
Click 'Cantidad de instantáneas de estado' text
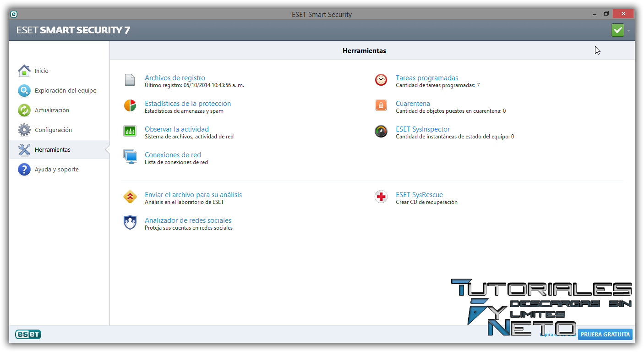tap(455, 137)
